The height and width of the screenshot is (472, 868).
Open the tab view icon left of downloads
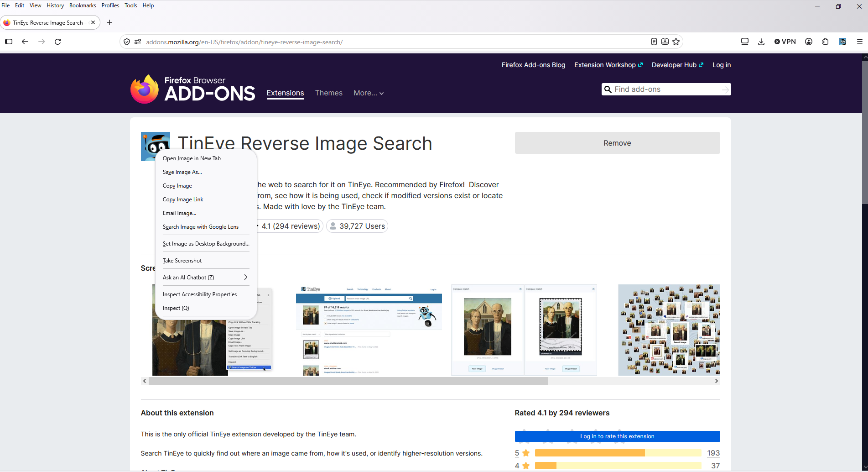point(745,42)
